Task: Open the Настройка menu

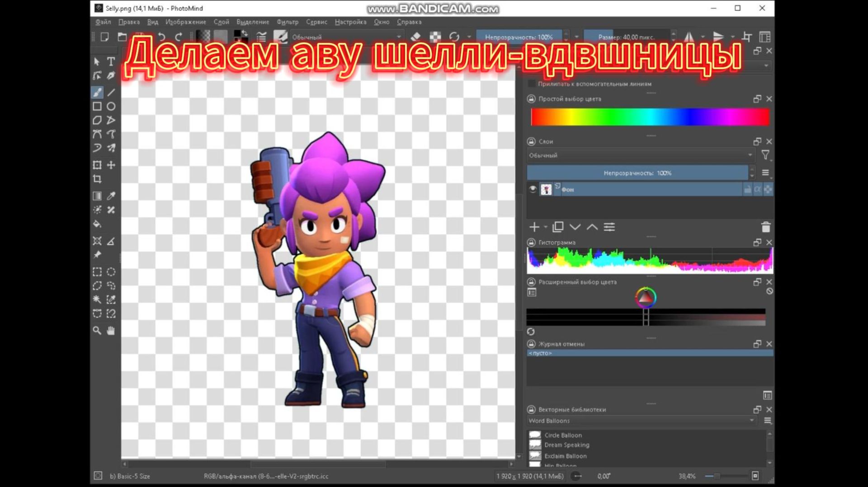Action: pyautogui.click(x=350, y=22)
